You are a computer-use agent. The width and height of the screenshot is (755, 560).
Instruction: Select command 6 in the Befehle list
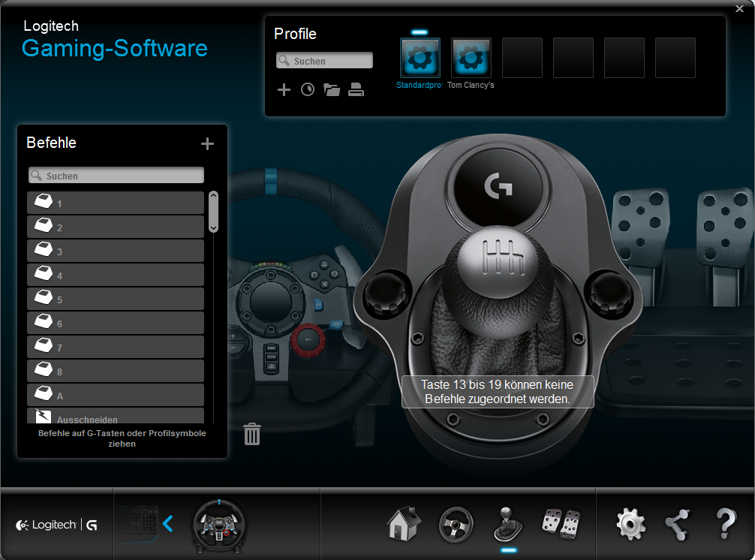[x=116, y=323]
